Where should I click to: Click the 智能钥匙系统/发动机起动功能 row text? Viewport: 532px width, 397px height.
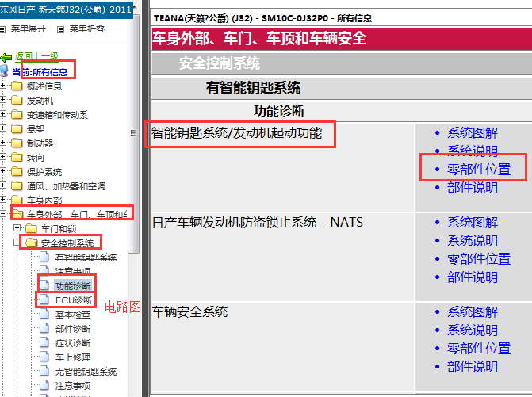[236, 133]
